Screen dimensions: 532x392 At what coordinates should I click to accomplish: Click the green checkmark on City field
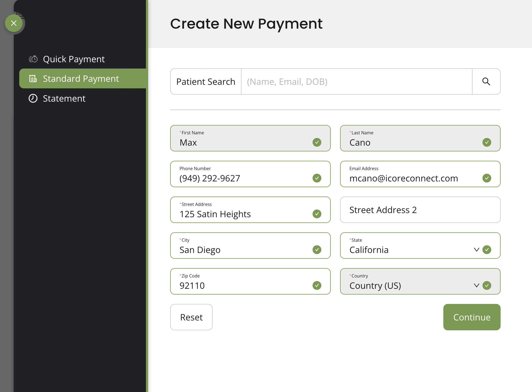[x=317, y=250]
